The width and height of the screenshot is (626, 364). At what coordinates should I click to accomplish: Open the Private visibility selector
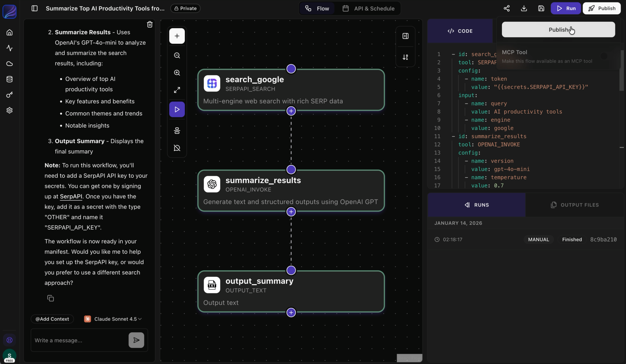click(185, 8)
